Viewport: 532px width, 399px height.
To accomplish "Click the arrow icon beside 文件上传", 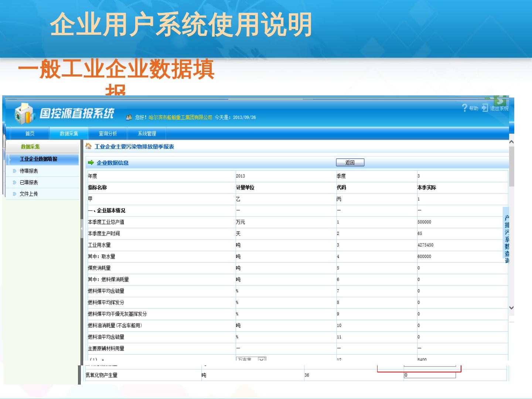I will point(15,194).
